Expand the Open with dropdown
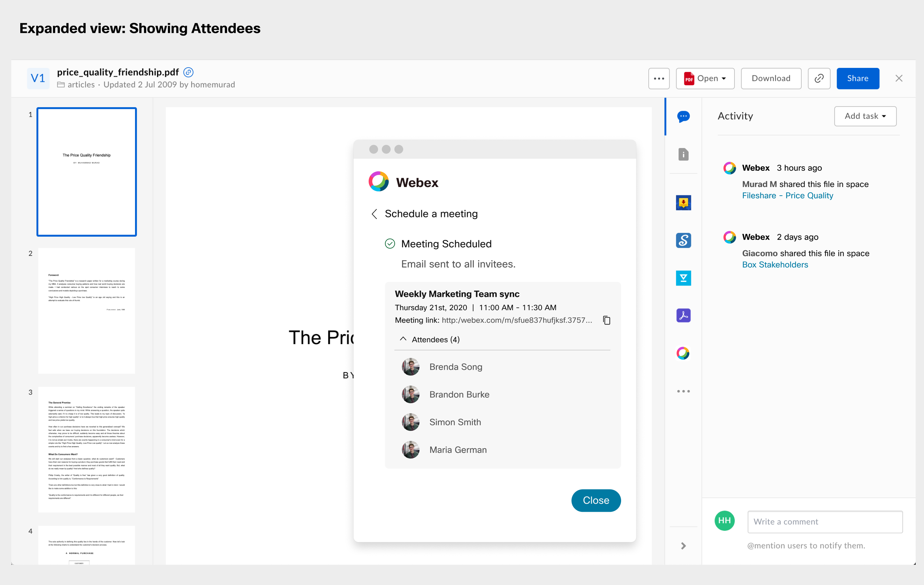Viewport: 924px width, 585px height. (705, 78)
